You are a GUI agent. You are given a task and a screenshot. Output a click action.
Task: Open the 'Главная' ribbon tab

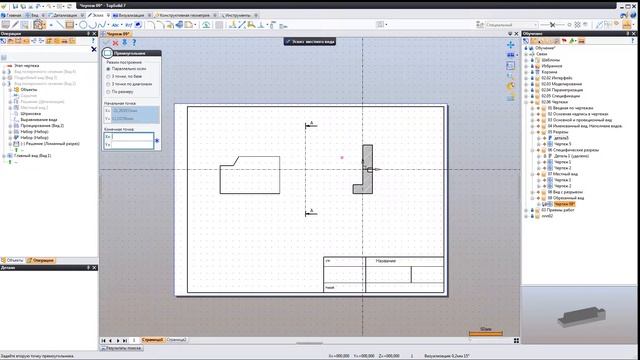coord(11,15)
